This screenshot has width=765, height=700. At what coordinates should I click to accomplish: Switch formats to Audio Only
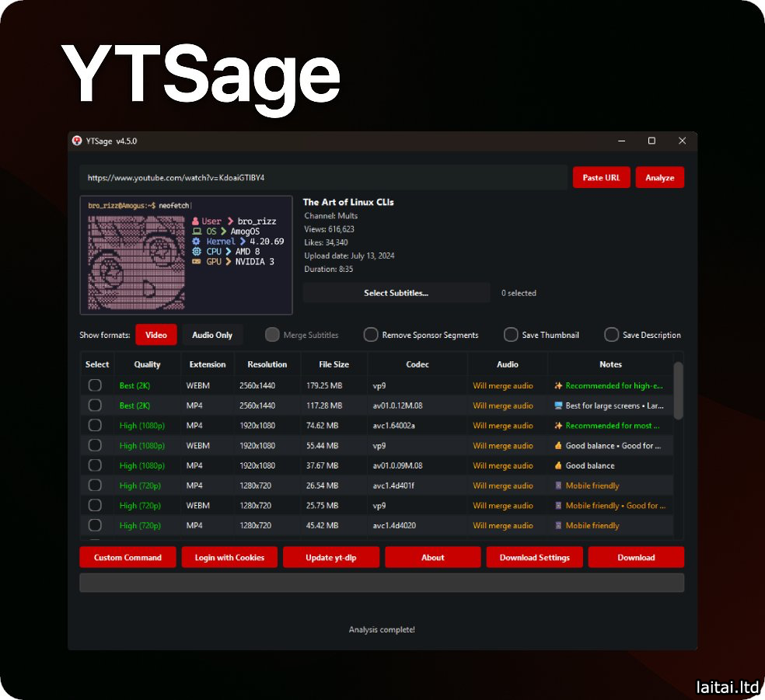point(212,335)
